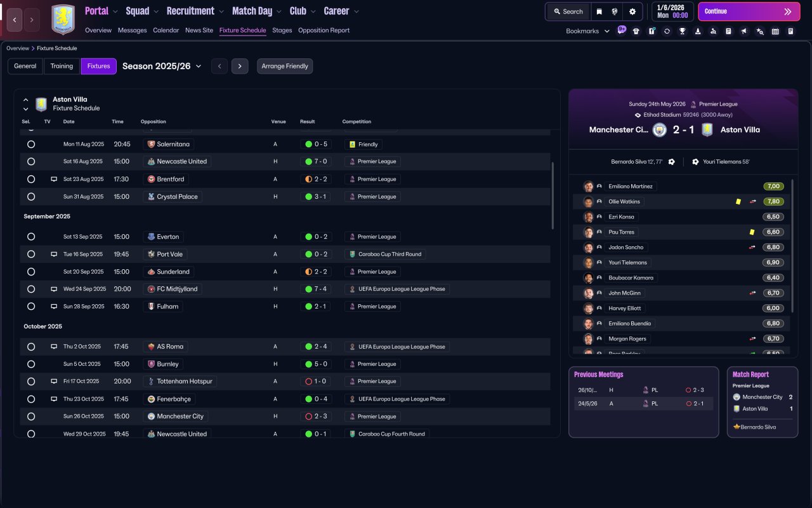The width and height of the screenshot is (812, 508).
Task: Expand the Portal menu dropdown arrow
Action: 114,11
